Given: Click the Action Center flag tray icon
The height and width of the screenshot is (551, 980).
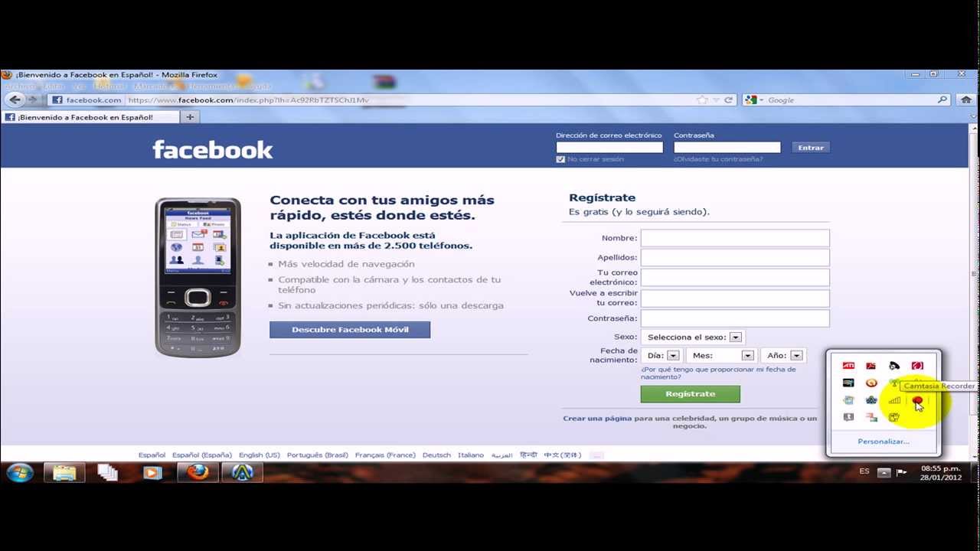Looking at the screenshot, I should 902,473.
